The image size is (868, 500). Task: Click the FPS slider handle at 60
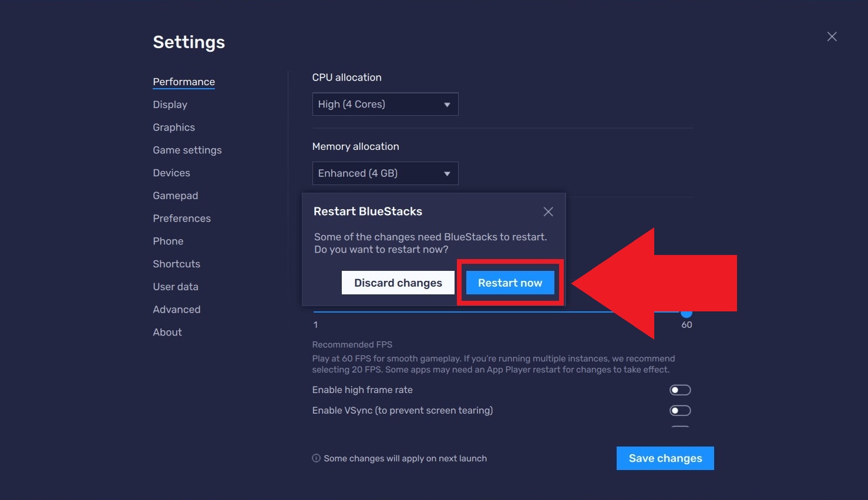[x=687, y=312]
